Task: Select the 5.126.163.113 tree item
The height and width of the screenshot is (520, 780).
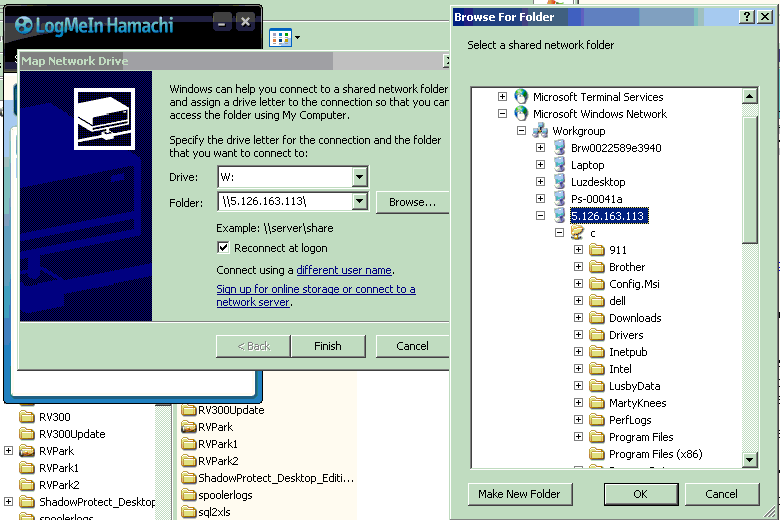Action: coord(607,216)
